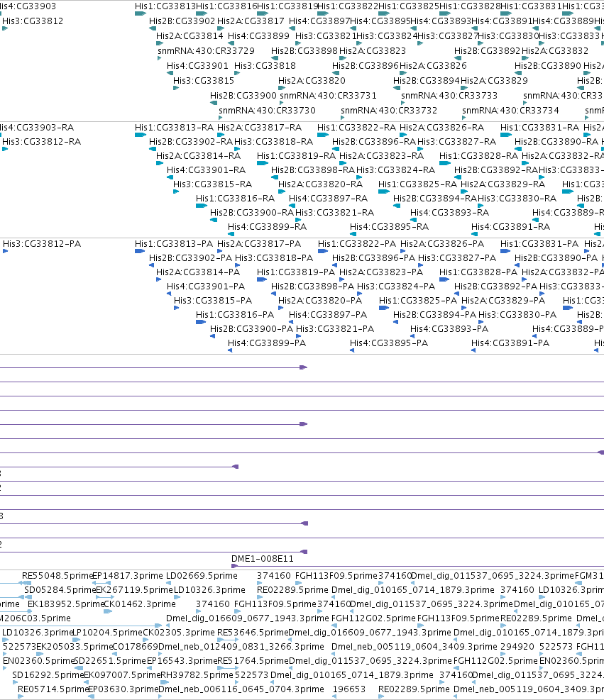The height and width of the screenshot is (700, 604).
Task: Click the His1:CG33825-PA protein arrow glyph
Action: pyautogui.click(x=384, y=308)
